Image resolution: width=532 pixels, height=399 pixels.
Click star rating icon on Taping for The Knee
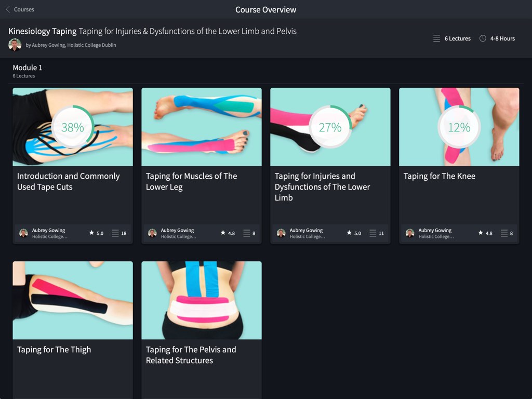coord(481,233)
